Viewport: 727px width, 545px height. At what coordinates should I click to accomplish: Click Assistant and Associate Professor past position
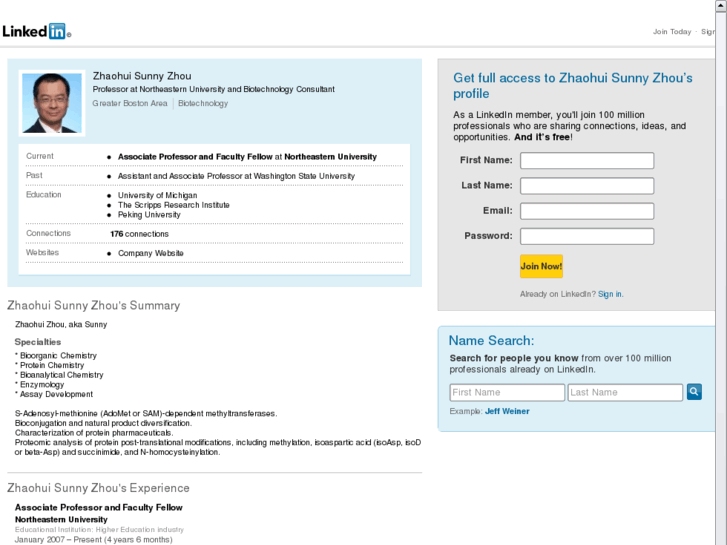tap(236, 176)
